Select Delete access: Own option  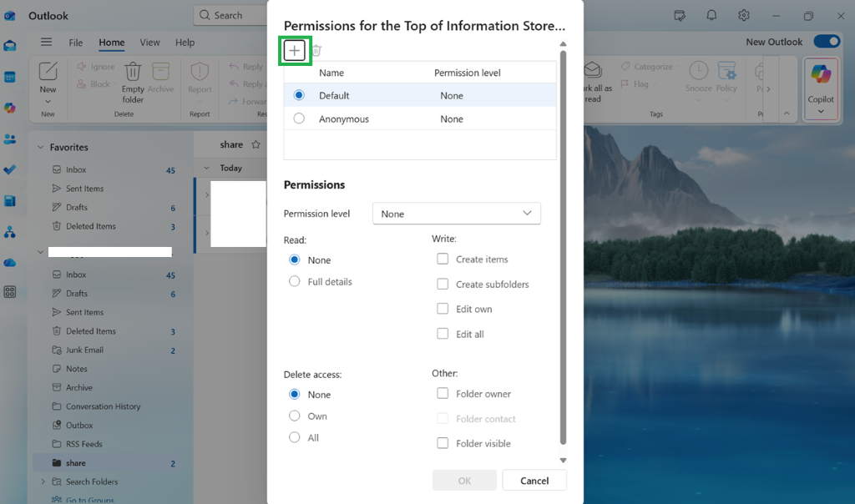295,416
